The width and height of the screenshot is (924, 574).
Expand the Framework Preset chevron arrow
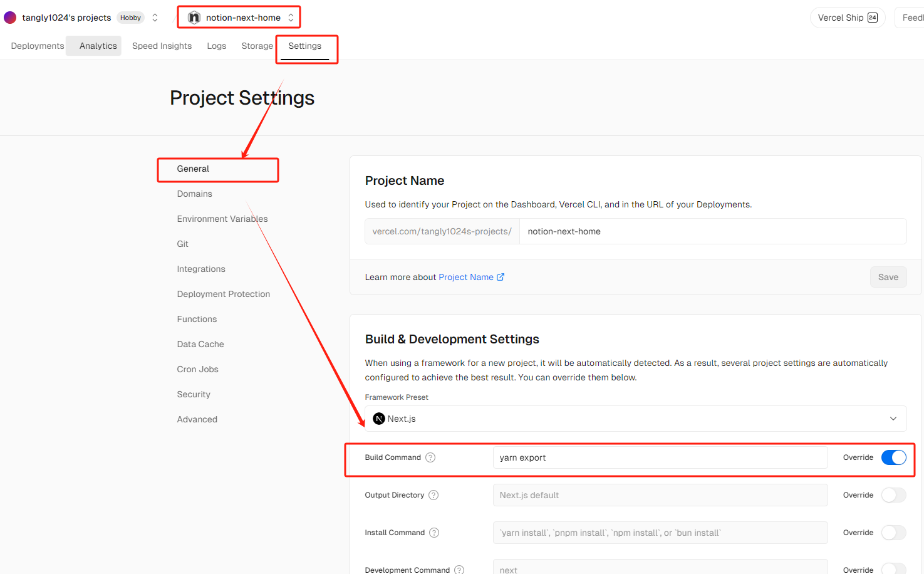pos(893,419)
